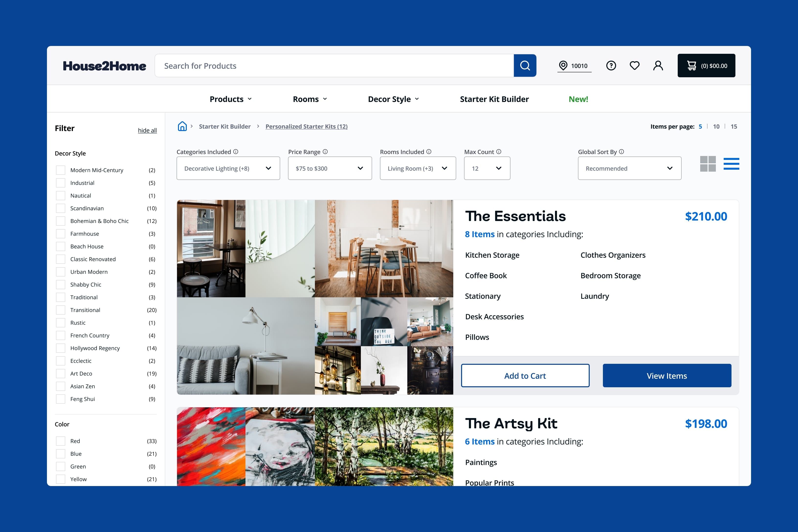Click the search magnifier button
Screen dimensions: 798x532
click(x=525, y=66)
